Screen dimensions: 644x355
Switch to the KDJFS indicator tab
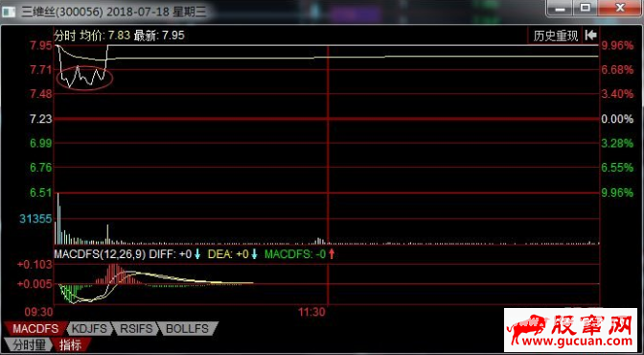[89, 329]
